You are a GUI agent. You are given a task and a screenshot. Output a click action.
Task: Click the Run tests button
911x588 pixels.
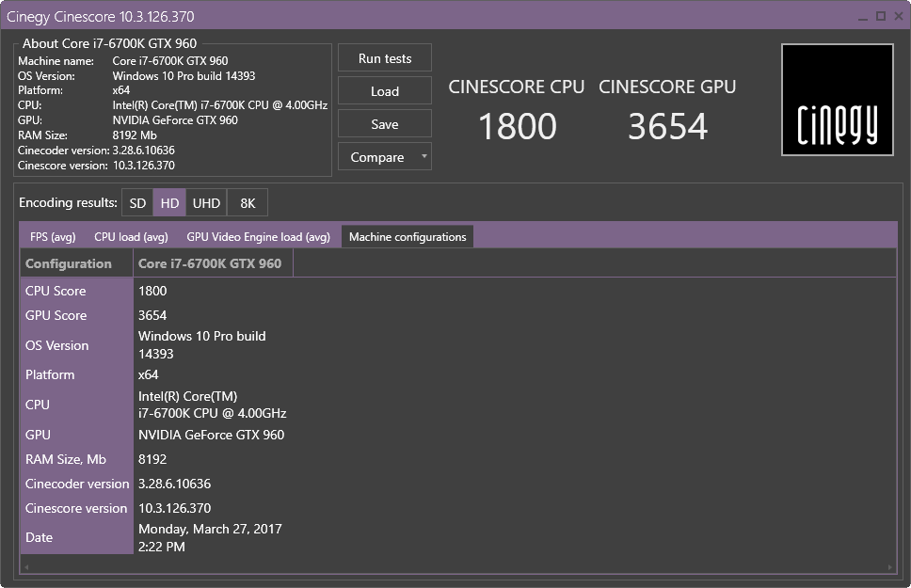pos(385,58)
